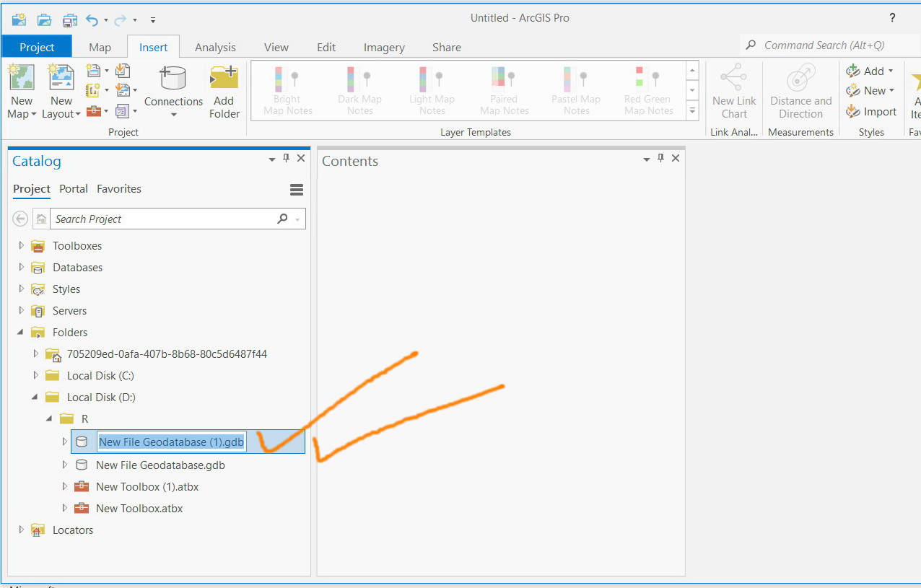
Task: Expand the Databases tree node
Action: (21, 268)
